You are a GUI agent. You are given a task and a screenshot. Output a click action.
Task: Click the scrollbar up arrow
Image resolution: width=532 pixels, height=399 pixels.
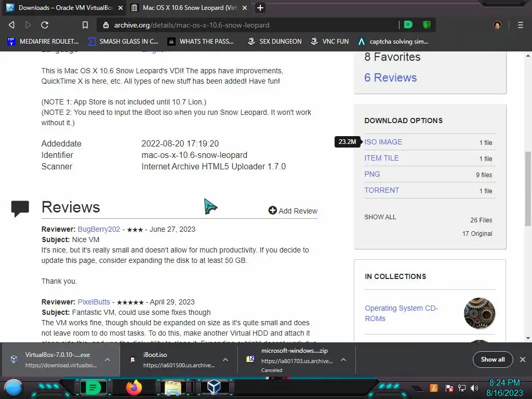point(528,56)
